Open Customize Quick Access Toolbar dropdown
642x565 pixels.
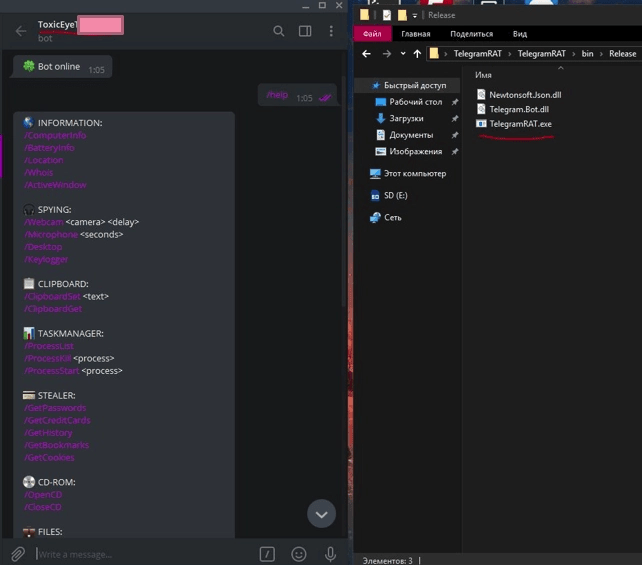click(414, 16)
